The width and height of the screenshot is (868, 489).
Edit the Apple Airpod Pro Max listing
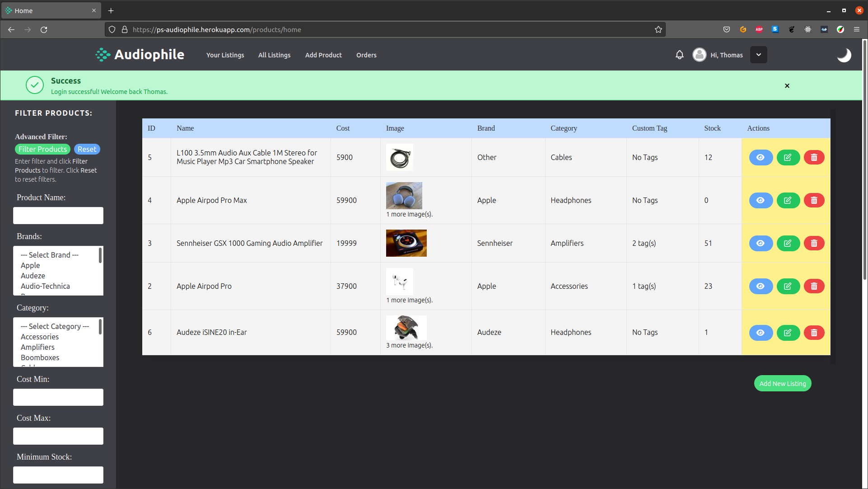(x=788, y=200)
